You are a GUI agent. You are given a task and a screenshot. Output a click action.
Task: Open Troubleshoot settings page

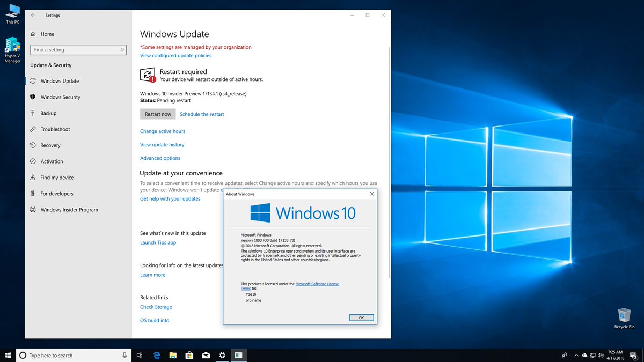[x=78, y=129]
